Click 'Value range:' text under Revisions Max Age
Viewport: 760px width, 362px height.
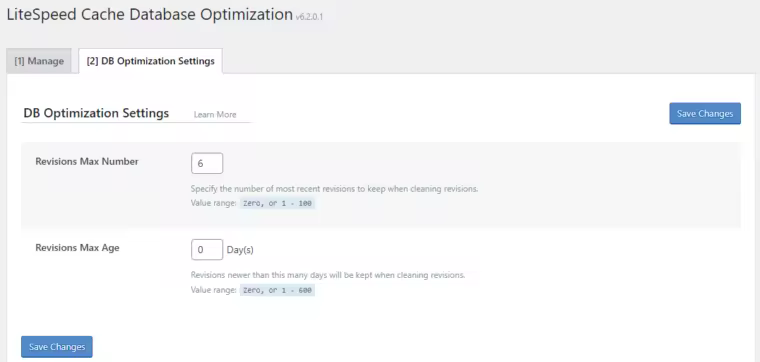click(213, 290)
